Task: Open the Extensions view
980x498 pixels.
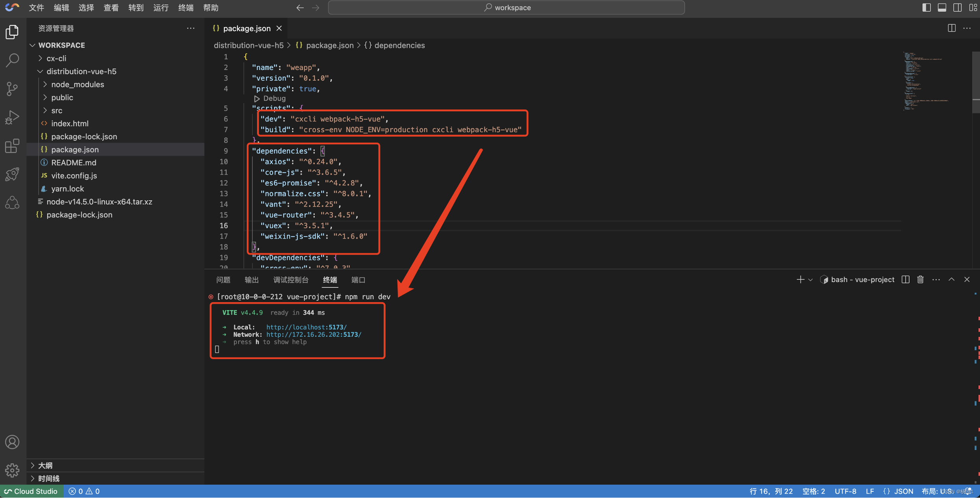Action: (x=12, y=146)
